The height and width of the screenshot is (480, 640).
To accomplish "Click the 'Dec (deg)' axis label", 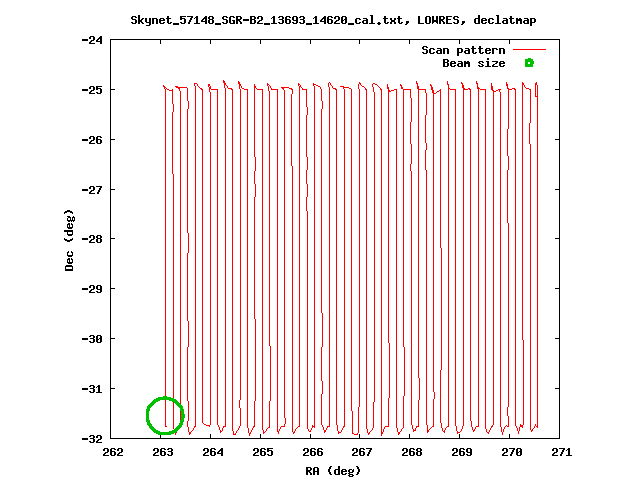I will (x=69, y=240).
